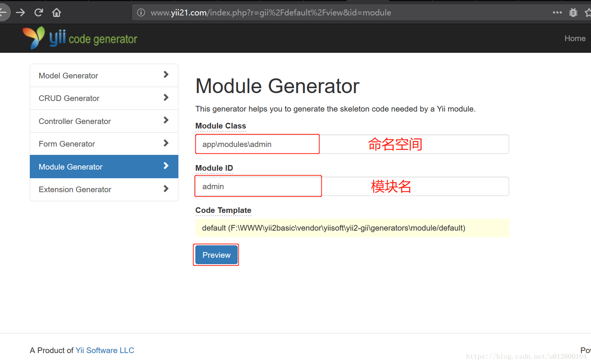This screenshot has width=591, height=364.
Task: Click chevron next to Extension Generator
Action: 166,189
